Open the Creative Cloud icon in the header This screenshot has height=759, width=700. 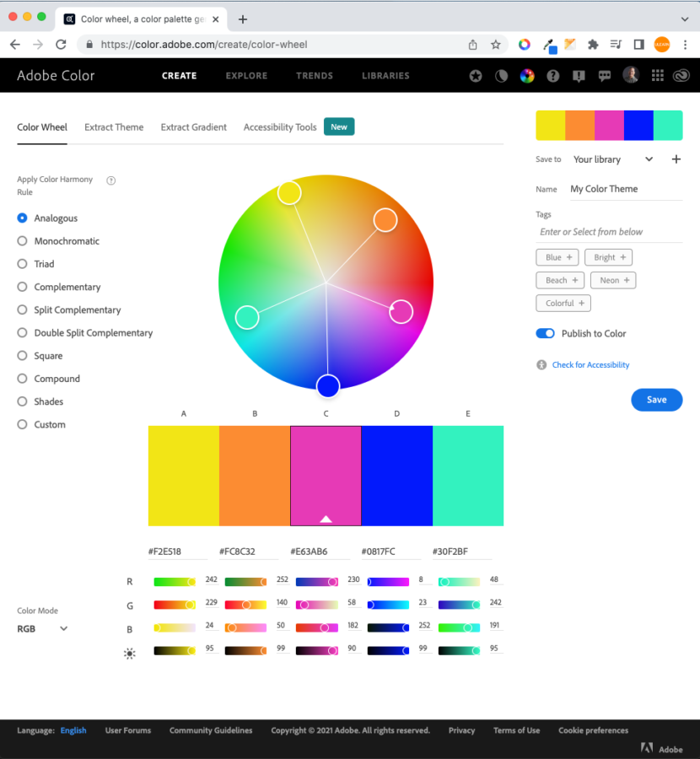[681, 75]
